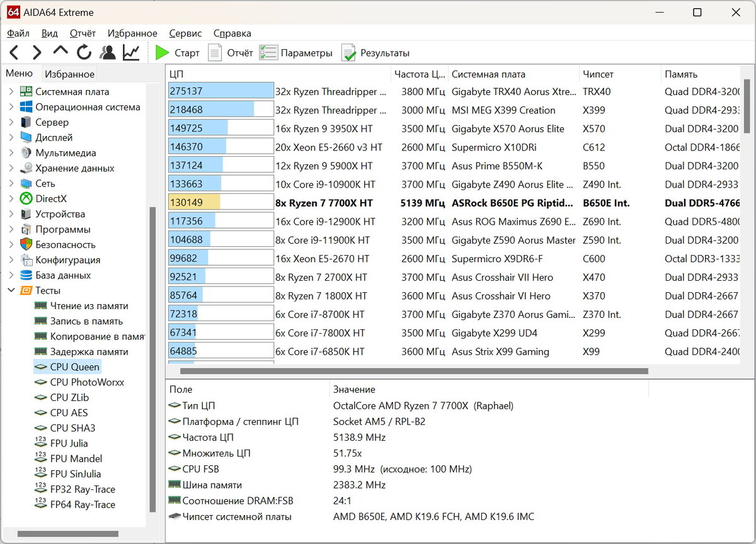
Task: Expand the Системная плата tree node
Action: [x=11, y=91]
